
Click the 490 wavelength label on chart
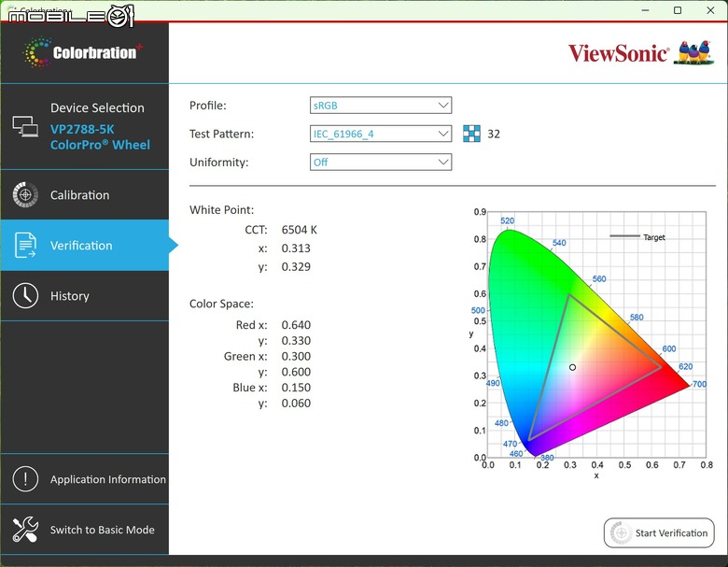(493, 383)
